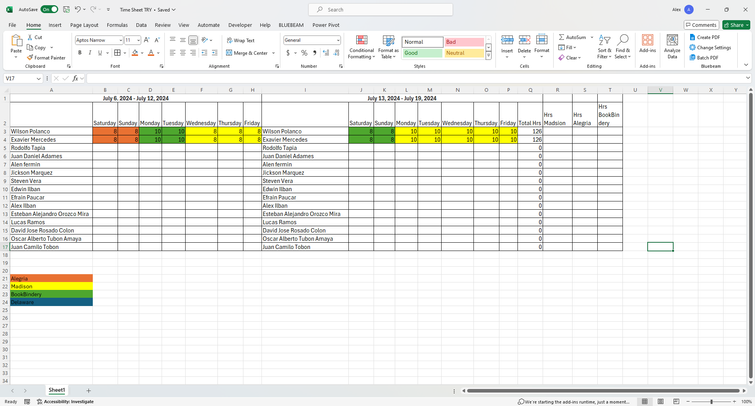Switch to Page Break Preview in status bar

pos(677,401)
